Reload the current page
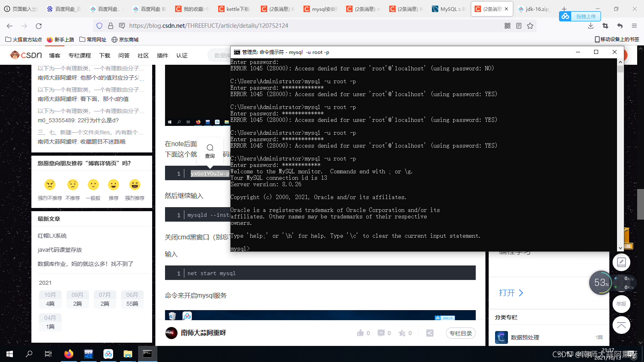This screenshot has height=362, width=644. [39, 26]
